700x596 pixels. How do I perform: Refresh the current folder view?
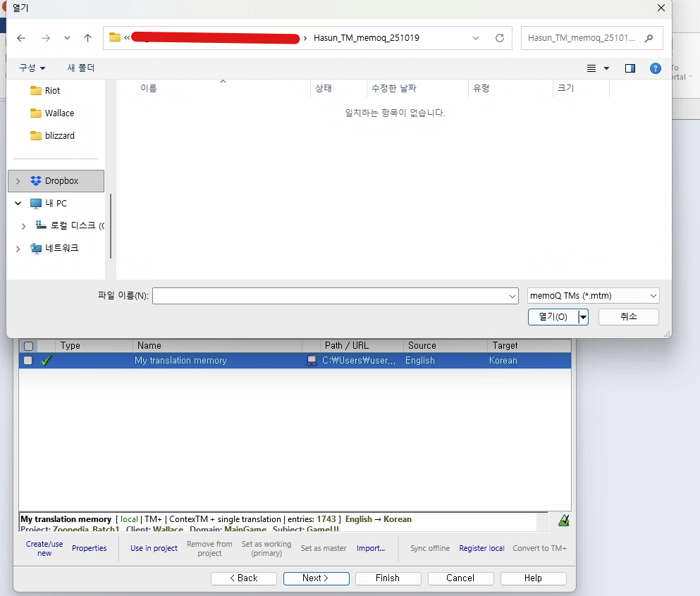(500, 38)
